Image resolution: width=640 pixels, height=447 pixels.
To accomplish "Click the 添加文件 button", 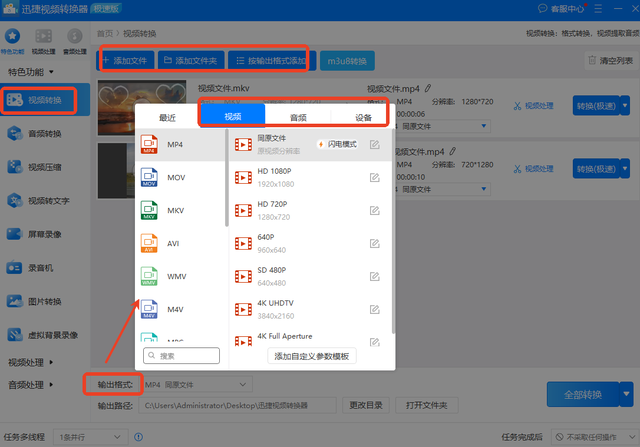I will click(x=126, y=61).
